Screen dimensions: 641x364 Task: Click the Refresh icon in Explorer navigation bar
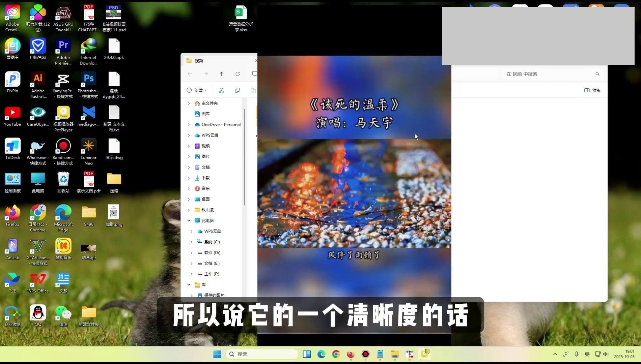238,74
